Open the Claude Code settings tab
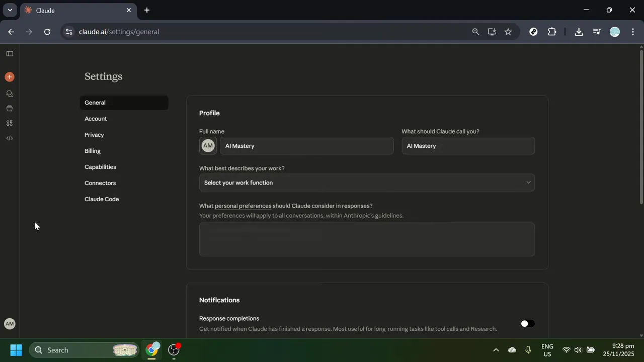Screen dimensions: 644x362 click(124, 199)
